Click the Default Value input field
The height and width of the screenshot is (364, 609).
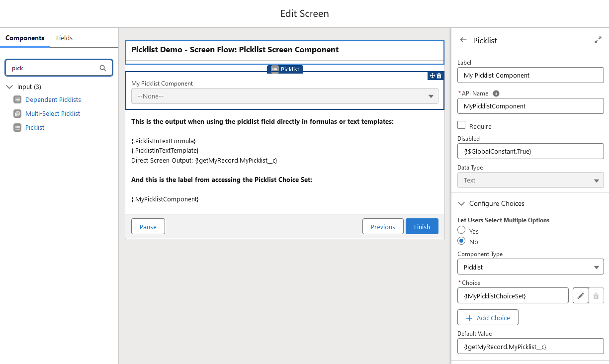pyautogui.click(x=530, y=346)
